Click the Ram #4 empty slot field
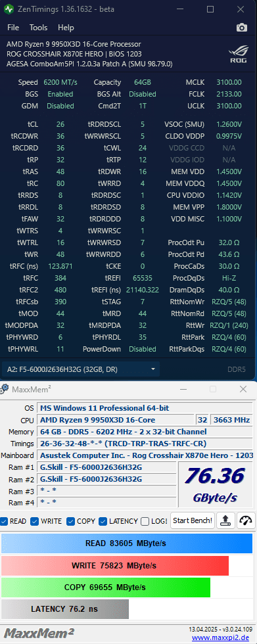The width and height of the screenshot is (257, 644). (106, 502)
